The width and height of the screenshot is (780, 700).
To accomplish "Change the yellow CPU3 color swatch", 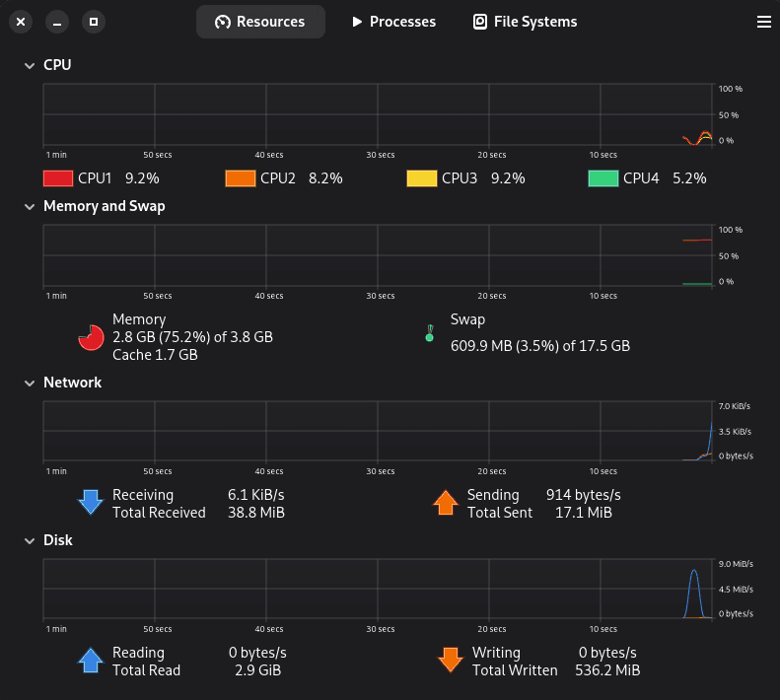I will 422,178.
